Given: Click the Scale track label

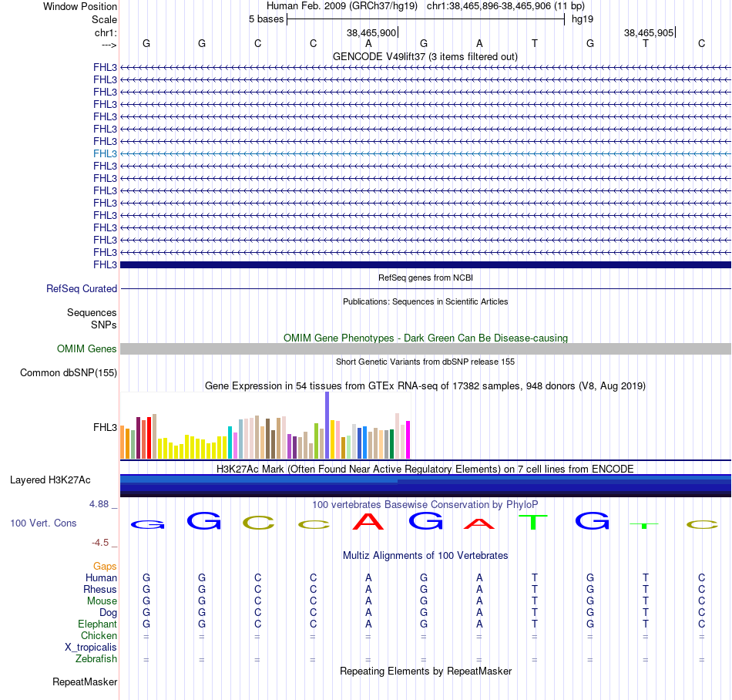Looking at the screenshot, I should [104, 19].
